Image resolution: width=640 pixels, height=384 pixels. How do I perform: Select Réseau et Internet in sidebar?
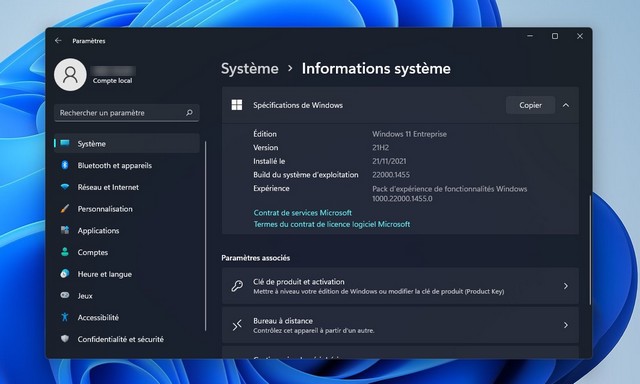tap(127, 187)
